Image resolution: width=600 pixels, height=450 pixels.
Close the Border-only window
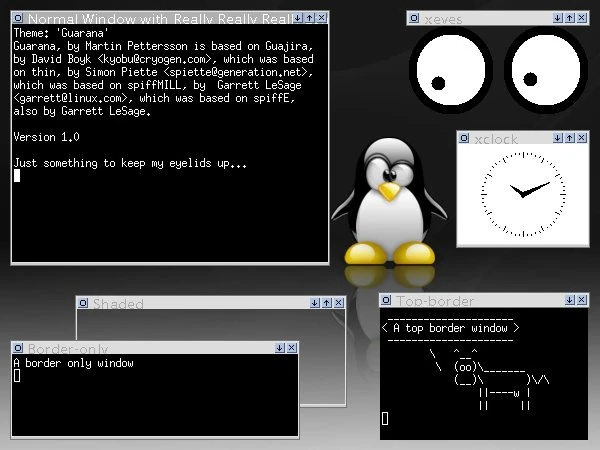(292, 348)
